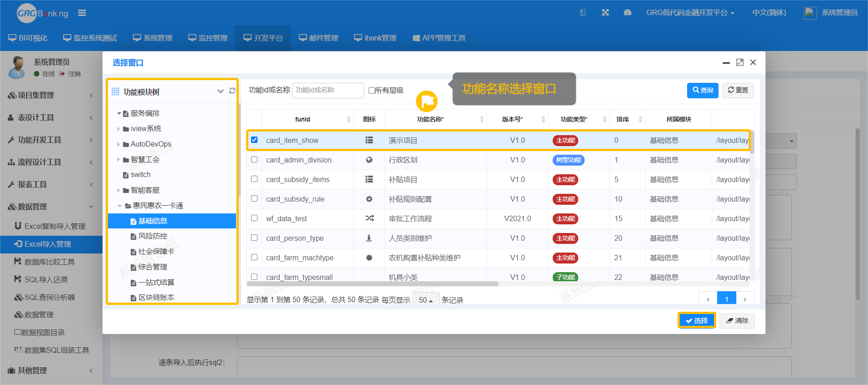Image resolution: width=868 pixels, height=385 pixels.
Task: Click the GRGBanking logo
Action: tap(42, 13)
